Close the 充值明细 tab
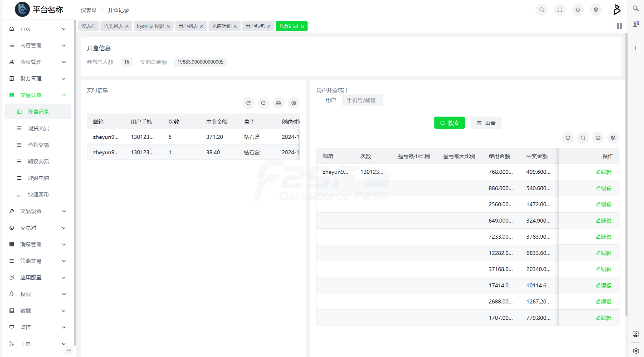The width and height of the screenshot is (644, 357). pyautogui.click(x=235, y=26)
